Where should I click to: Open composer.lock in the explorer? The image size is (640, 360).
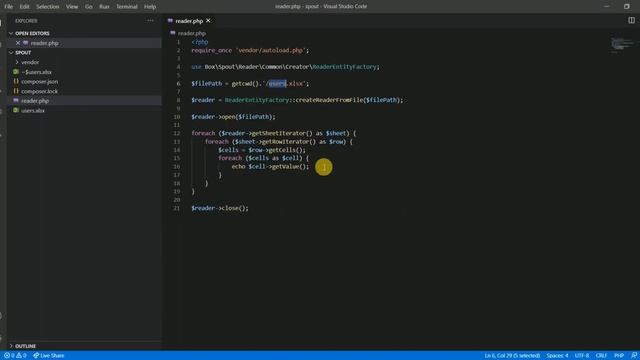tap(39, 91)
